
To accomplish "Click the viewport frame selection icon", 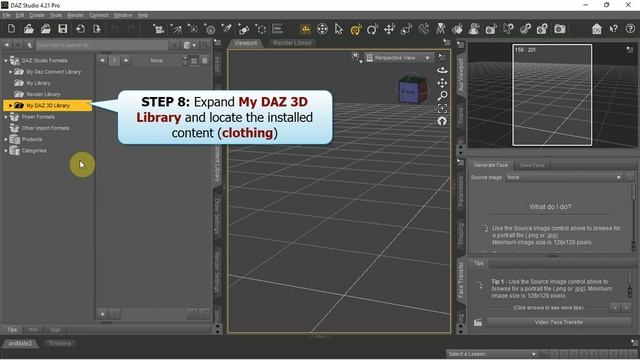I will (442, 109).
